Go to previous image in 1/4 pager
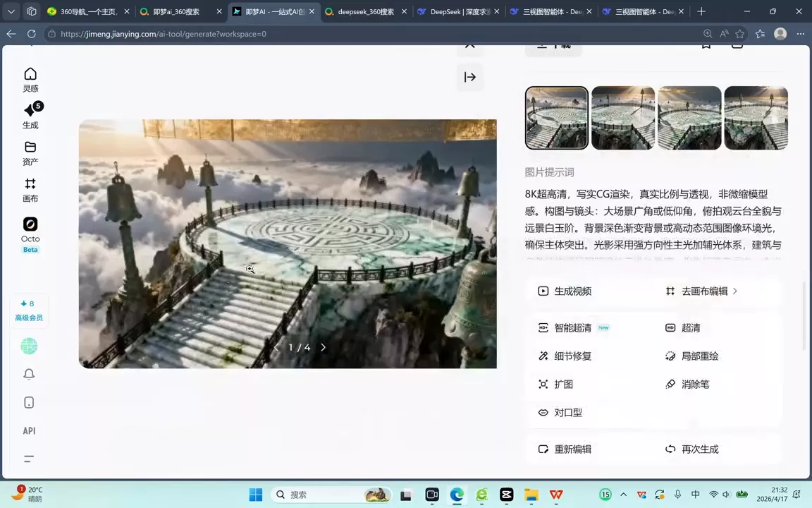The height and width of the screenshot is (508, 812). pyautogui.click(x=276, y=347)
